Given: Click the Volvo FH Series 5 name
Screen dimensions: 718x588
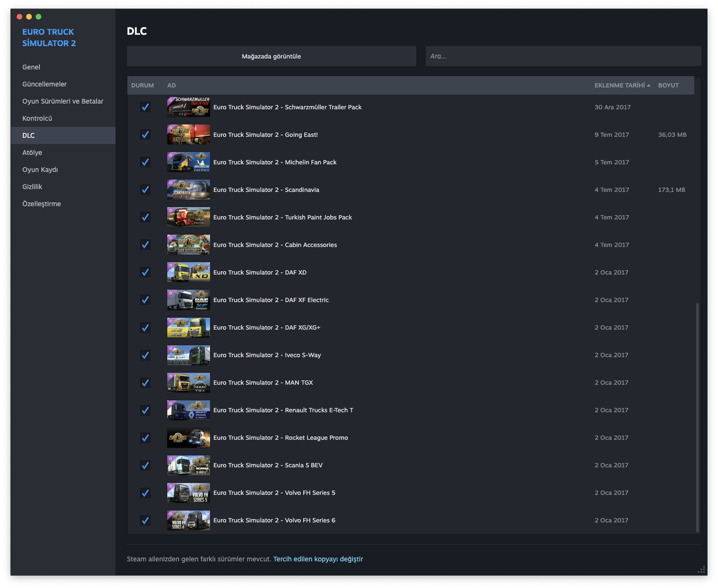Looking at the screenshot, I should pyautogui.click(x=274, y=493).
